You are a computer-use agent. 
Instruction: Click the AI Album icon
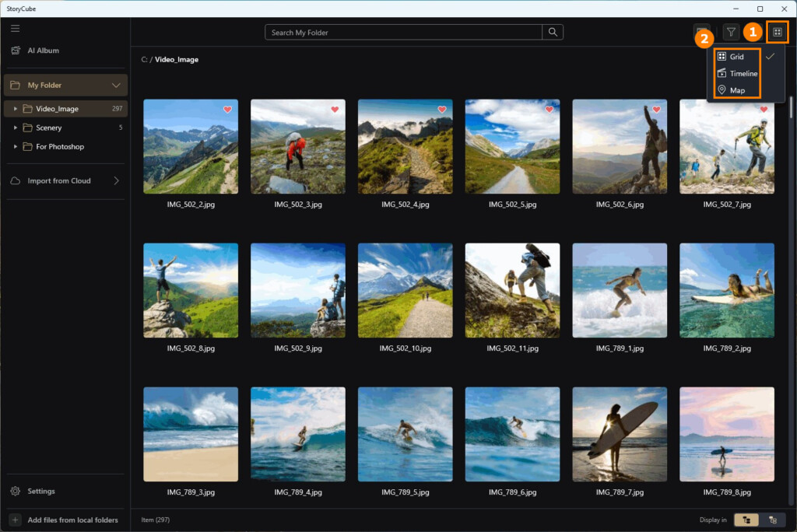tap(16, 51)
